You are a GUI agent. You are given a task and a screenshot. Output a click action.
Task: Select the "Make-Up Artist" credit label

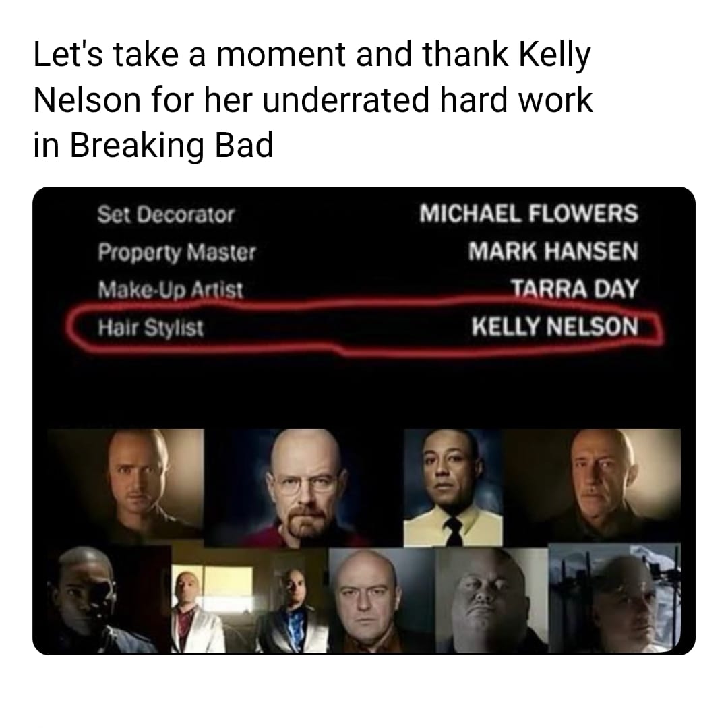click(x=171, y=290)
